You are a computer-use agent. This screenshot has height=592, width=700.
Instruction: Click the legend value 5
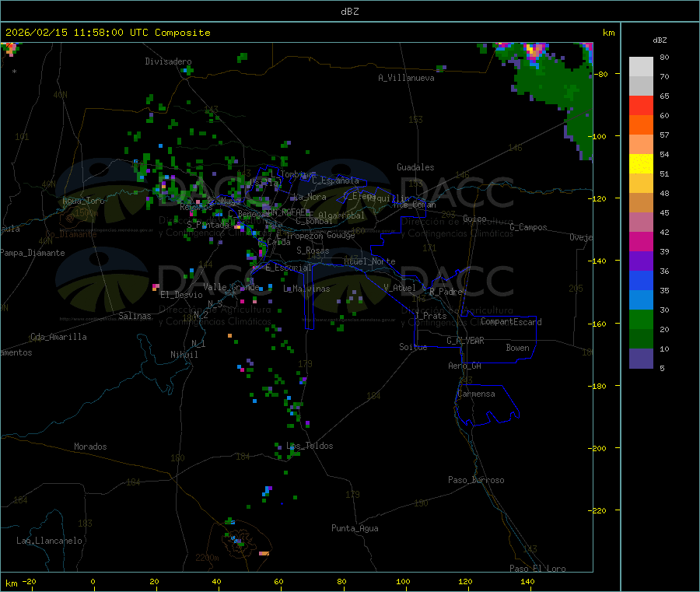click(x=662, y=368)
